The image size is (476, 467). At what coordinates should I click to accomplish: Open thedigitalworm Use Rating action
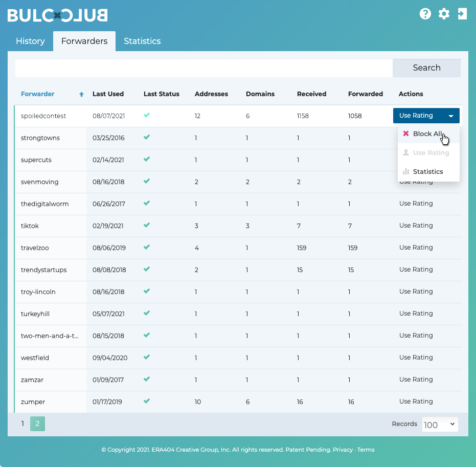416,204
